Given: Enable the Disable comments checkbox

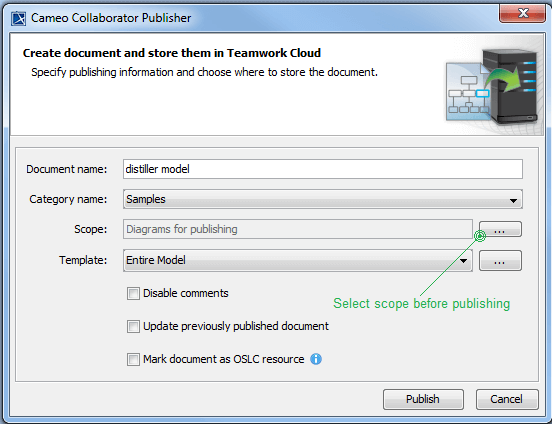Looking at the screenshot, I should pos(133,293).
